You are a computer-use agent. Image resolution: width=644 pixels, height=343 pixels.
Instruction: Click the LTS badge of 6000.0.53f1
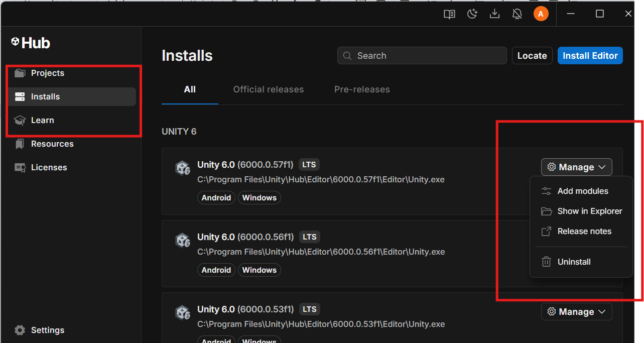[x=309, y=309]
